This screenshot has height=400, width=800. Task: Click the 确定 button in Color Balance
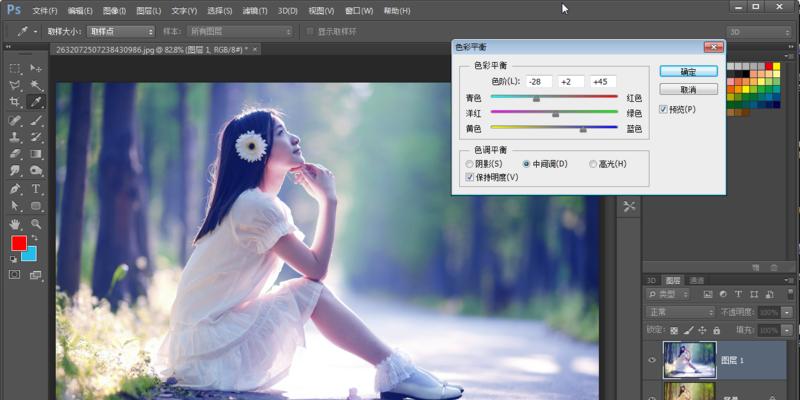pyautogui.click(x=689, y=71)
